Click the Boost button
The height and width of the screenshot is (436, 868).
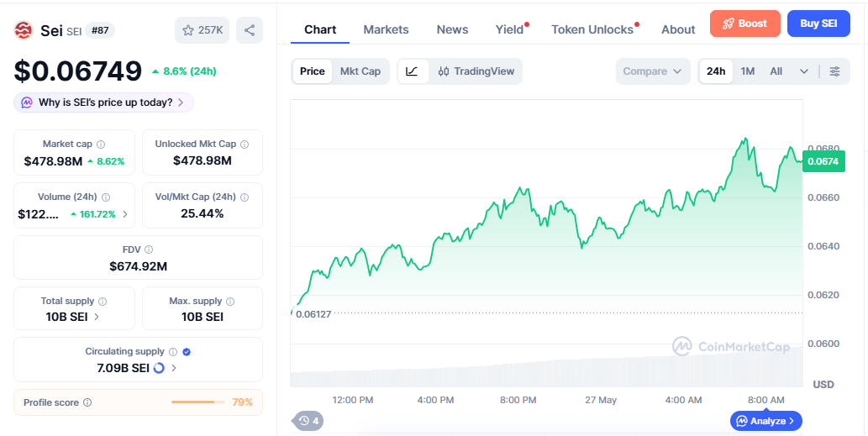pos(745,24)
